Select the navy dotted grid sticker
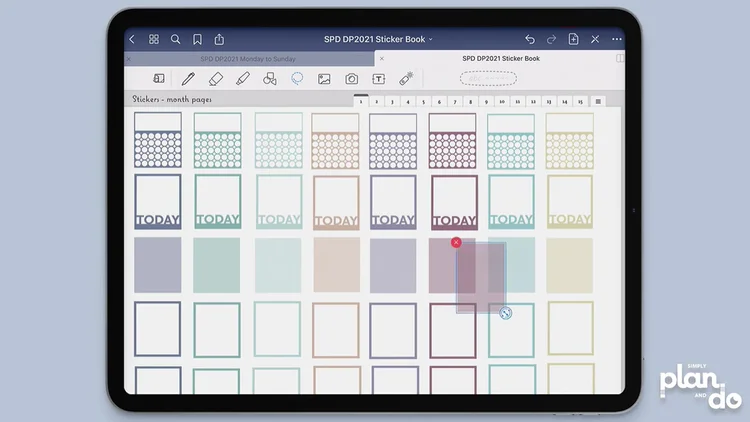The height and width of the screenshot is (422, 750). 158,140
